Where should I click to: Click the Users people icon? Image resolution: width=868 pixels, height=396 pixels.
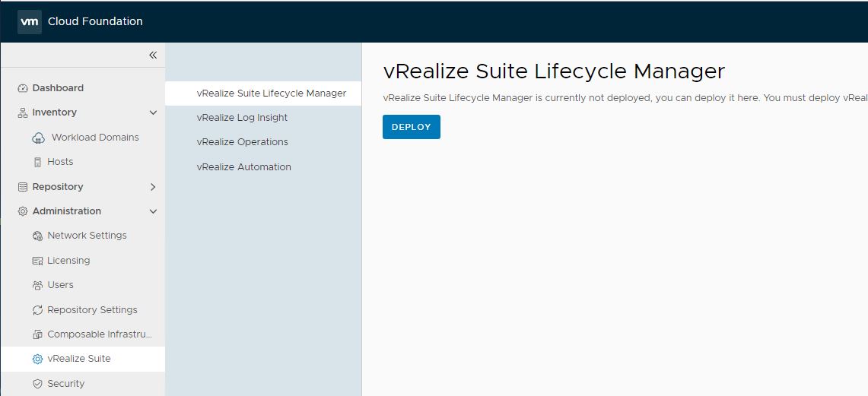[38, 285]
